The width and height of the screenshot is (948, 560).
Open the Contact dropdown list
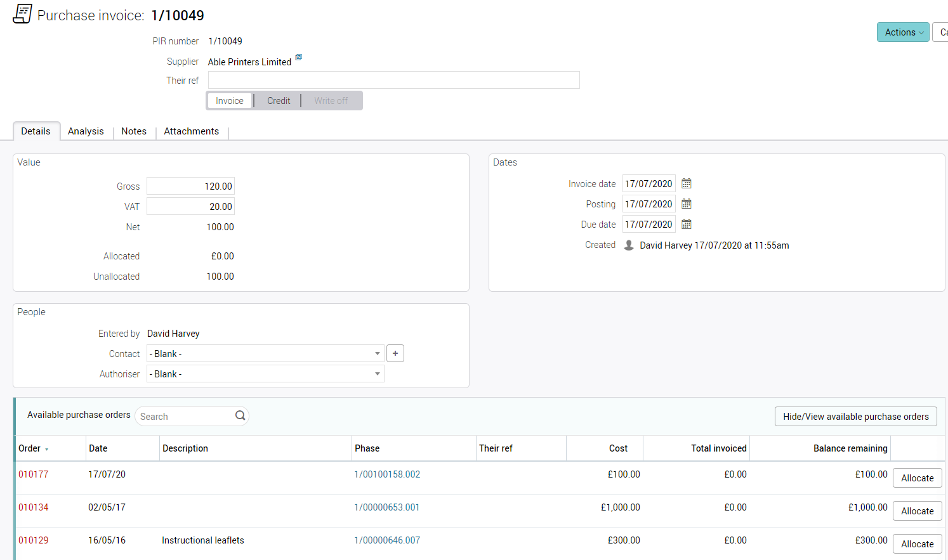coord(265,354)
